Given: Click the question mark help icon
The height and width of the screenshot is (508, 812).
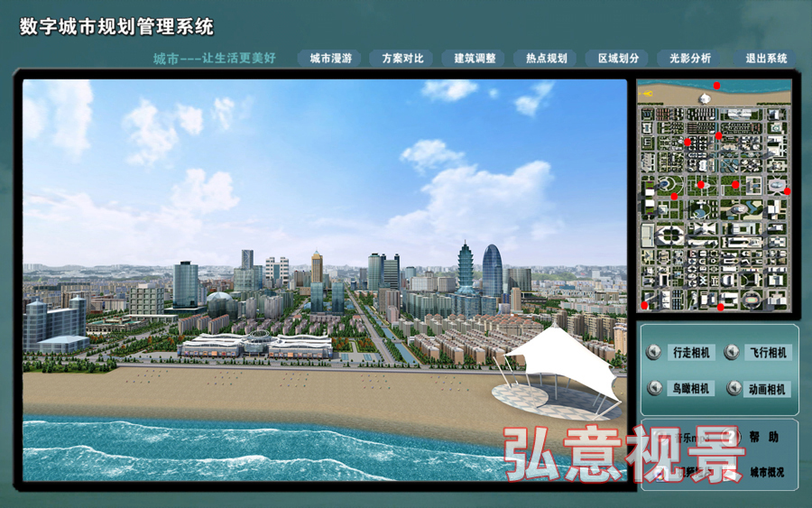Looking at the screenshot, I should pyautogui.click(x=733, y=437).
